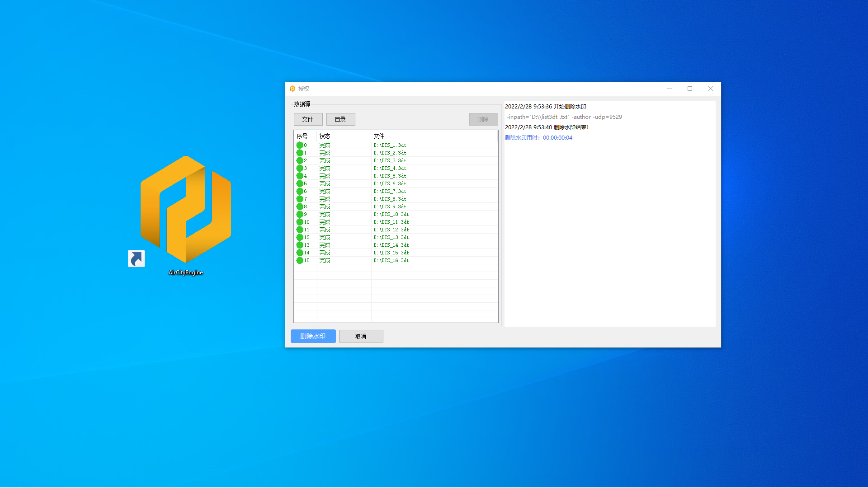Click the 取消 cancel button
Image resolution: width=868 pixels, height=488 pixels.
(x=361, y=336)
